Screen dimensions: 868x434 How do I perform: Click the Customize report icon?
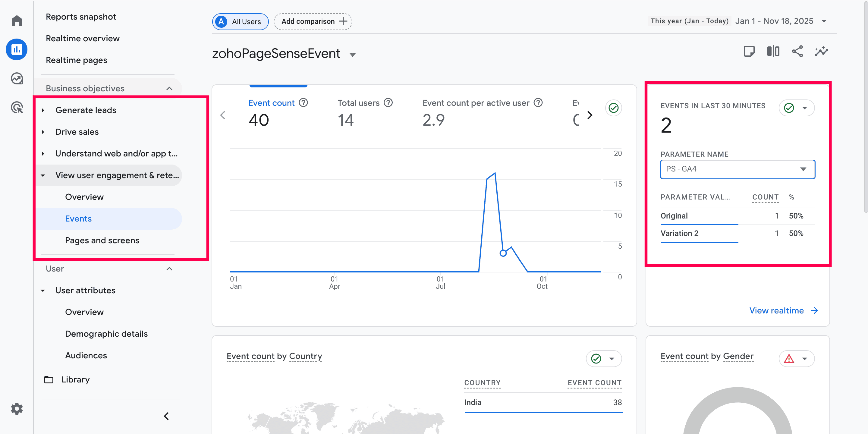click(x=749, y=52)
